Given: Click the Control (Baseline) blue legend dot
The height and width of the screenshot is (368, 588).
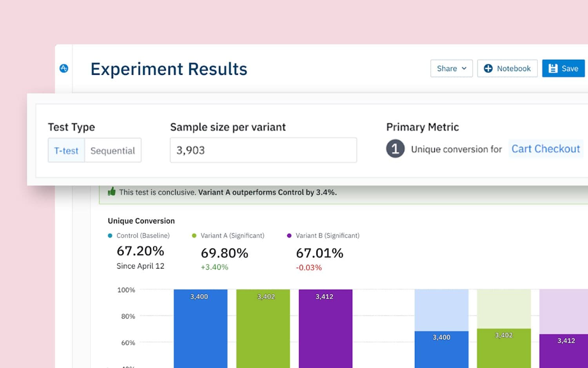Looking at the screenshot, I should click(x=110, y=235).
